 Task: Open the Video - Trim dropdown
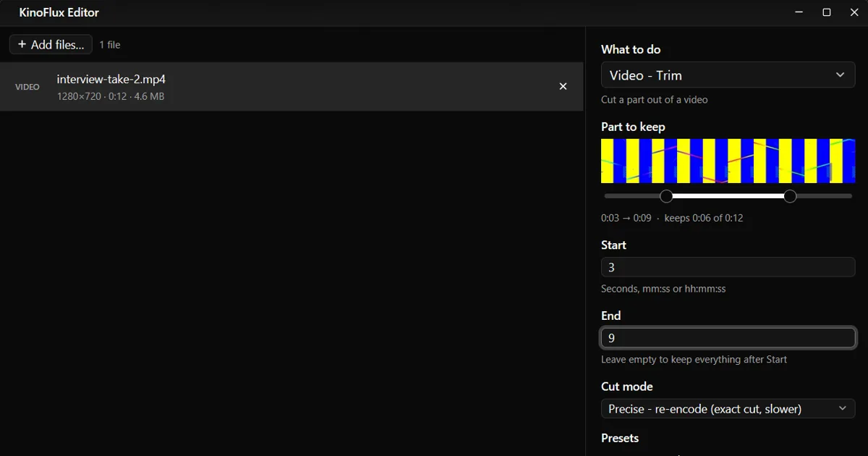pyautogui.click(x=728, y=75)
